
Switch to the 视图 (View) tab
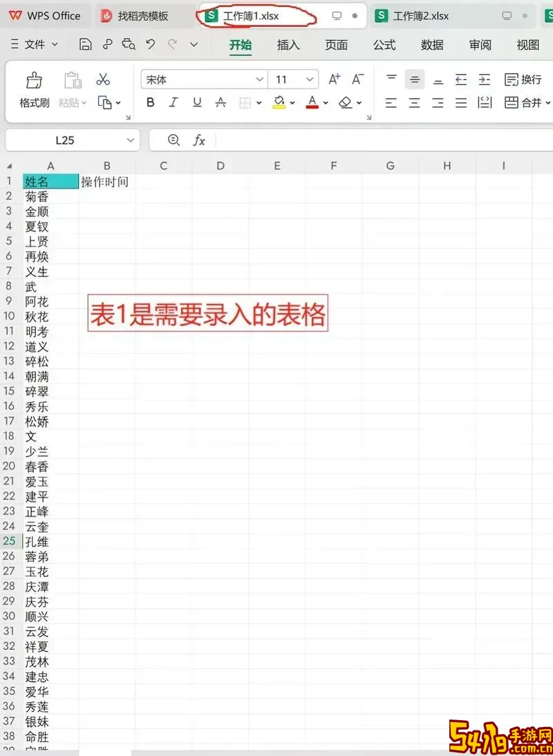pyautogui.click(x=528, y=45)
